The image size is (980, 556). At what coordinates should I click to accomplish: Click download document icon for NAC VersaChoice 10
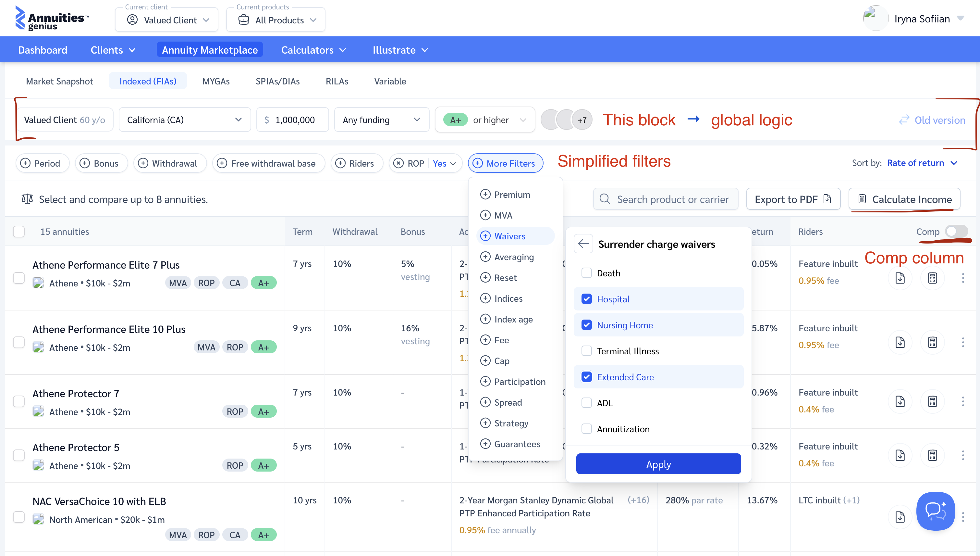pos(900,517)
